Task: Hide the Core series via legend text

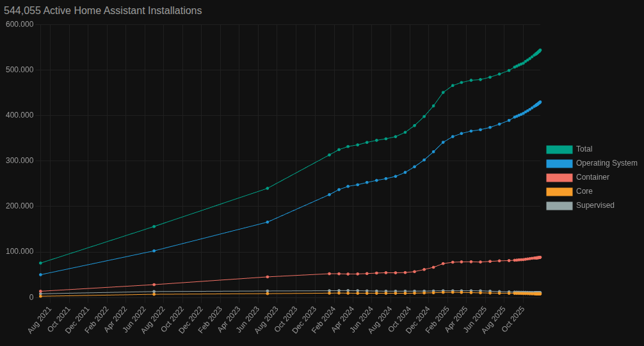Action: (584, 191)
